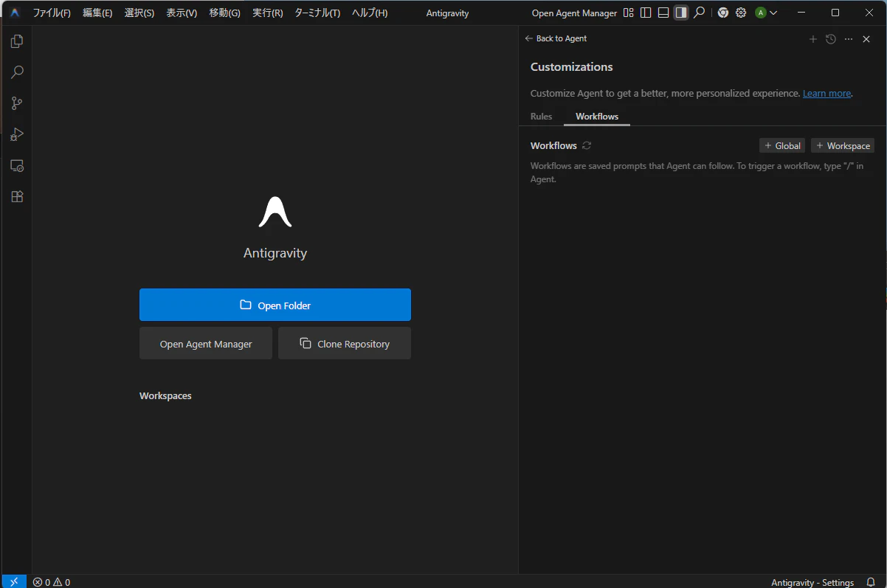This screenshot has height=588, width=887.
Task: Open the 選択(S) menu
Action: (139, 13)
